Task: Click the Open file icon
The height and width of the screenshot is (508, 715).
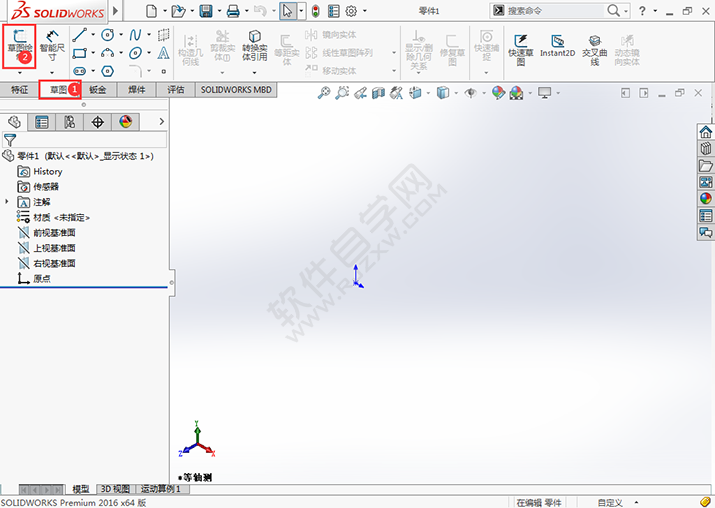Action: (x=178, y=10)
